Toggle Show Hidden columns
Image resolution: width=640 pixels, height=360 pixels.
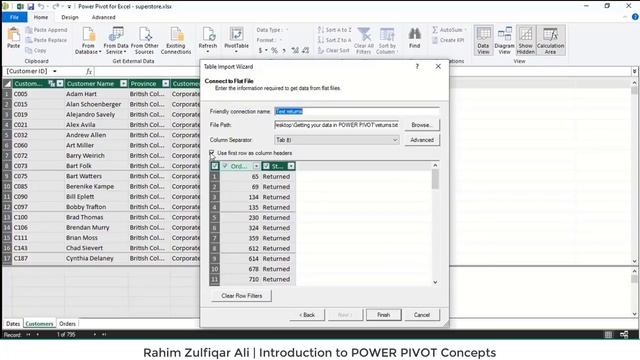(x=525, y=40)
